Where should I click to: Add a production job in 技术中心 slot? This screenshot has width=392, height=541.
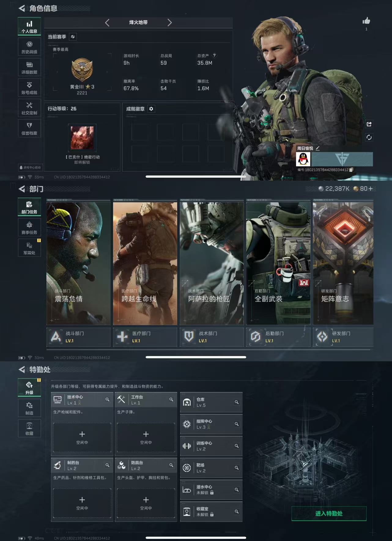tap(82, 437)
